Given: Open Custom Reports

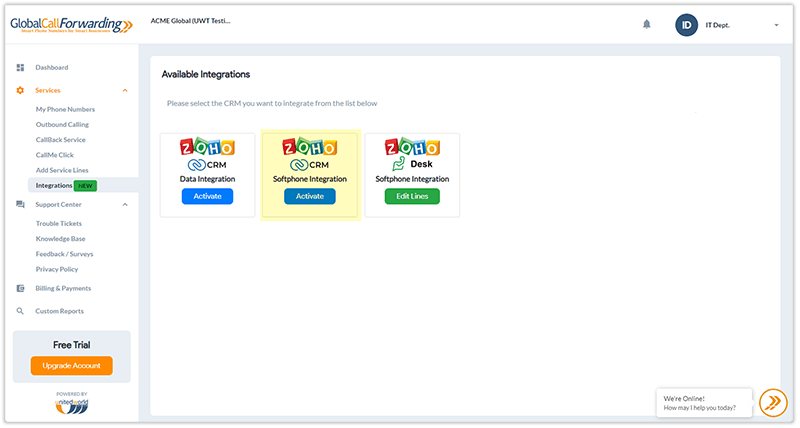Looking at the screenshot, I should (59, 311).
